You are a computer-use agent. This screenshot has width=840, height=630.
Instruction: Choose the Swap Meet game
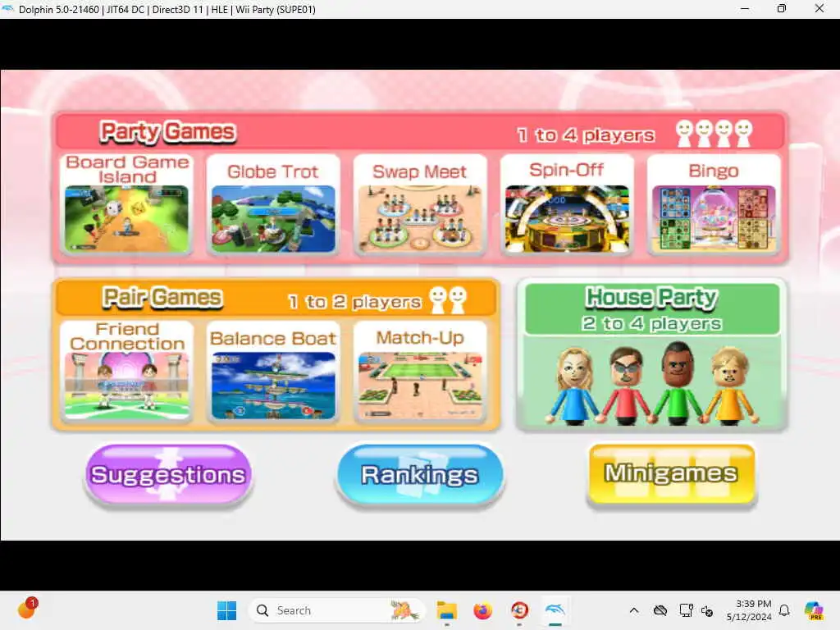420,204
